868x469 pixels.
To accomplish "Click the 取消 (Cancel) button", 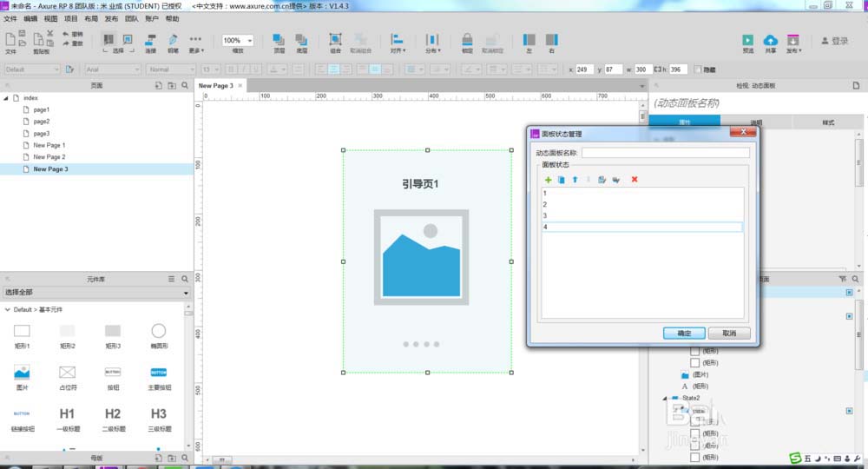I will 729,333.
